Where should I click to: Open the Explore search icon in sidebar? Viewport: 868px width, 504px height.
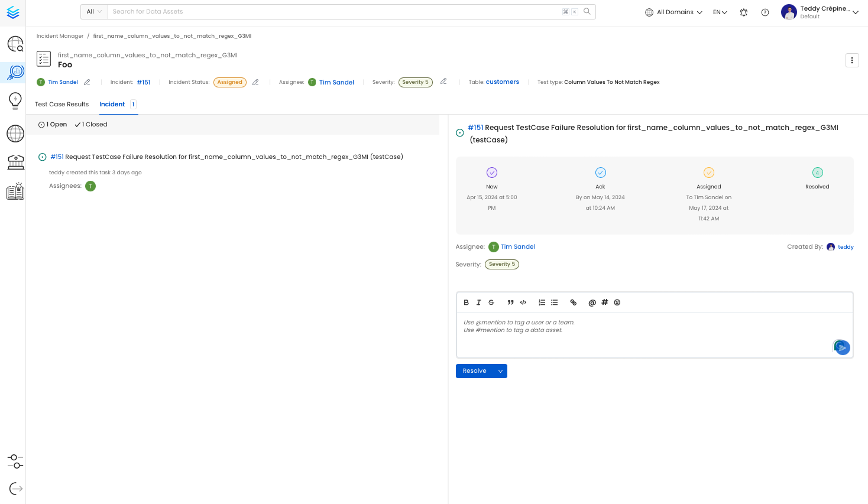pyautogui.click(x=15, y=44)
